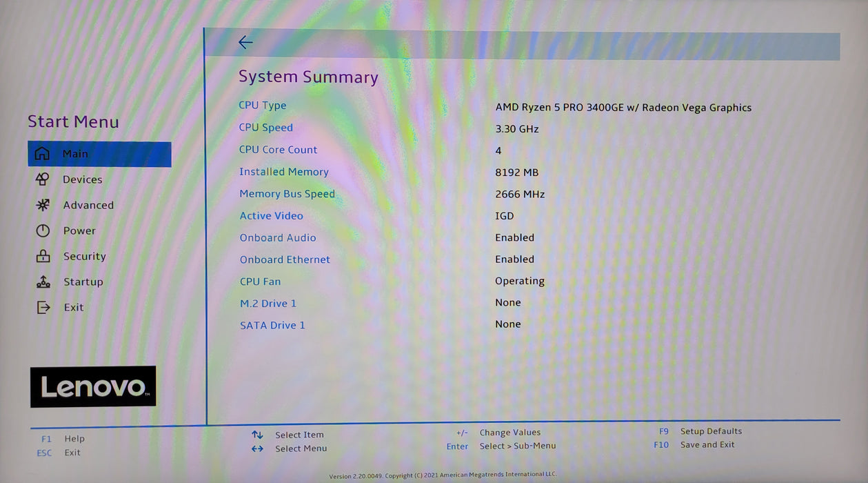Select the CPU Fan label
868x483 pixels.
tap(261, 282)
